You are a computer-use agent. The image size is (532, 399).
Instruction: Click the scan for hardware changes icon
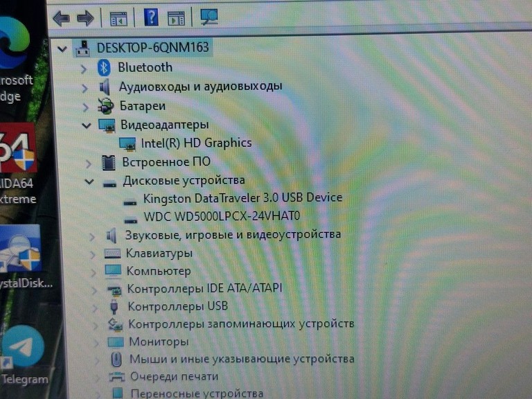pos(209,17)
